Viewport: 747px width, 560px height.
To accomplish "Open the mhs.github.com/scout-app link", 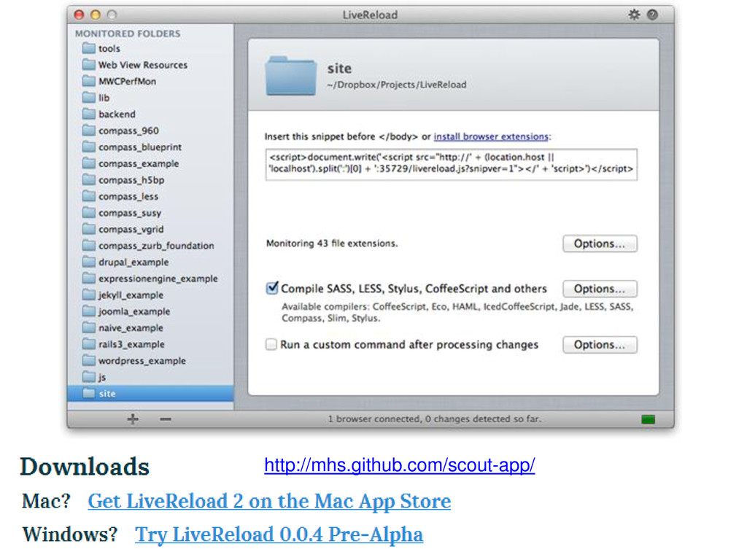I will click(400, 464).
